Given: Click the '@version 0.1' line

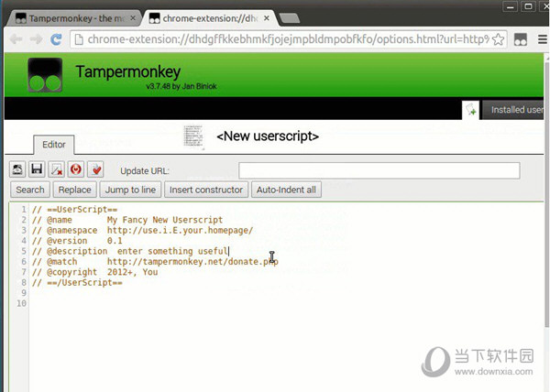Looking at the screenshot, I should pos(77,241).
